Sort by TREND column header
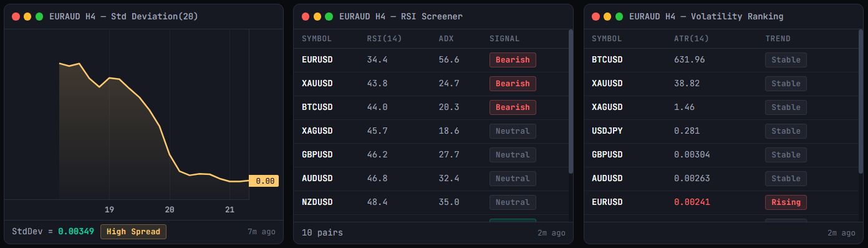 (778, 39)
